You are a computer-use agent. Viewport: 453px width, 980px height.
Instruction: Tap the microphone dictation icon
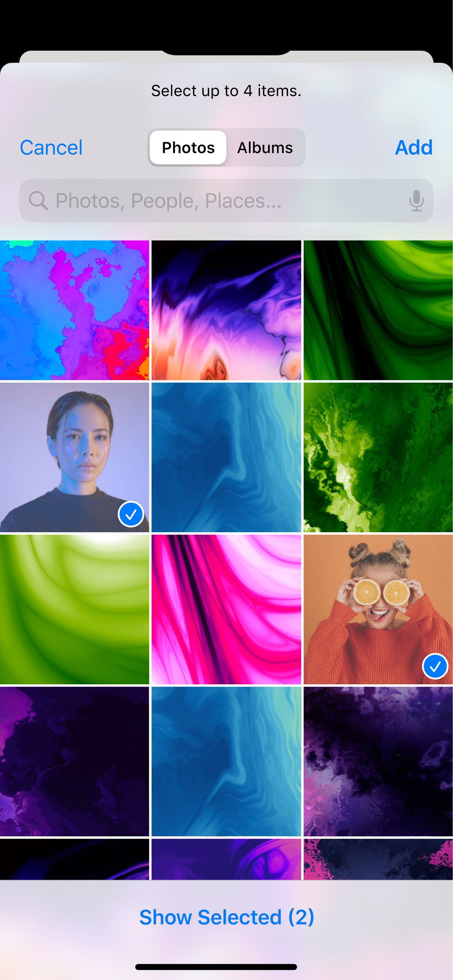click(417, 201)
